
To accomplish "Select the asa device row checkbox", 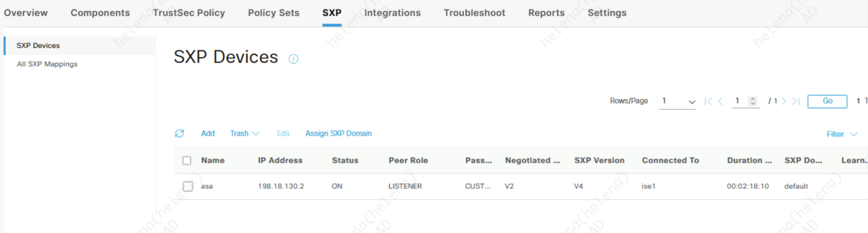I will pos(188,186).
